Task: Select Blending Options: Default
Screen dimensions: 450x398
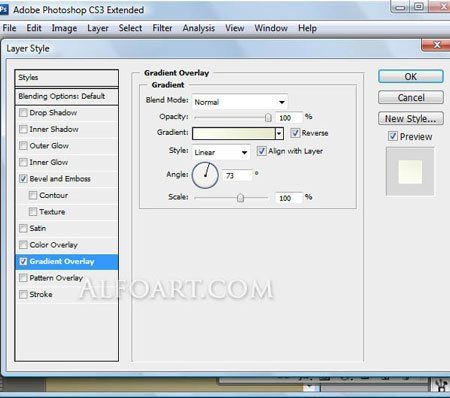Action: click(x=67, y=96)
